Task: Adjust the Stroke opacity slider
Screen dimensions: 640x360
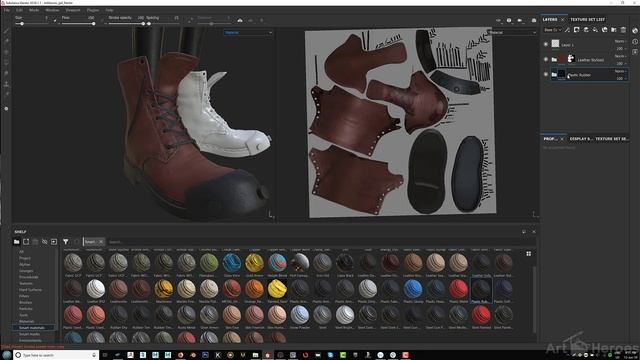Action: (x=126, y=24)
